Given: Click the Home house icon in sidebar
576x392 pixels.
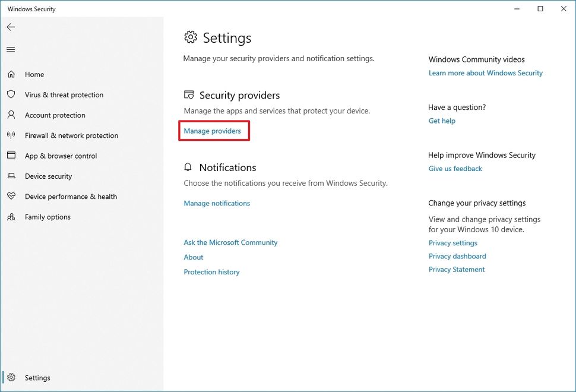Looking at the screenshot, I should (x=11, y=74).
